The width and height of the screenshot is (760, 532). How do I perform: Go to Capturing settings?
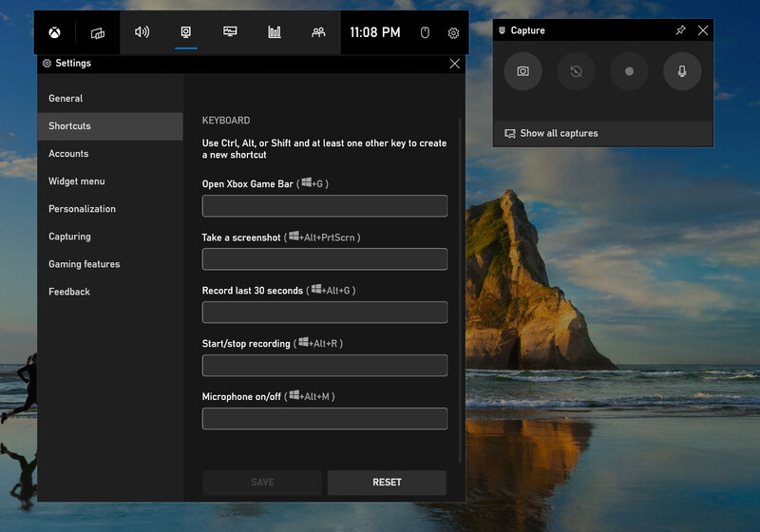tap(110, 237)
